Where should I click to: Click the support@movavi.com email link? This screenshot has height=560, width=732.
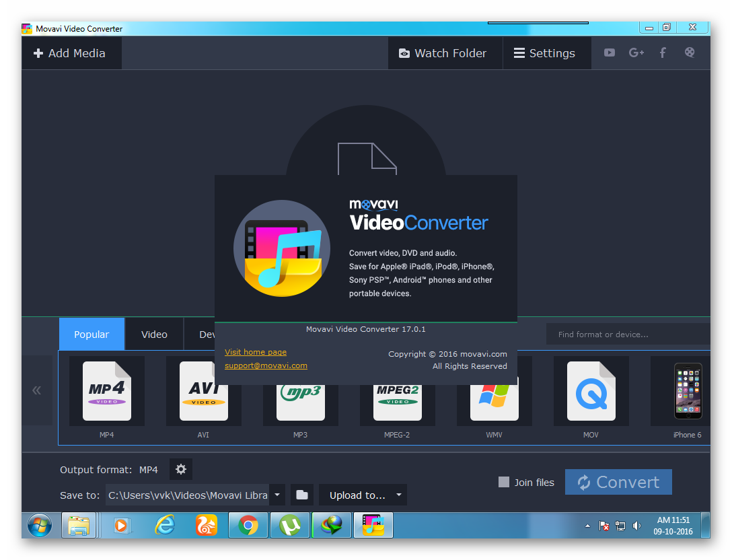coord(266,365)
